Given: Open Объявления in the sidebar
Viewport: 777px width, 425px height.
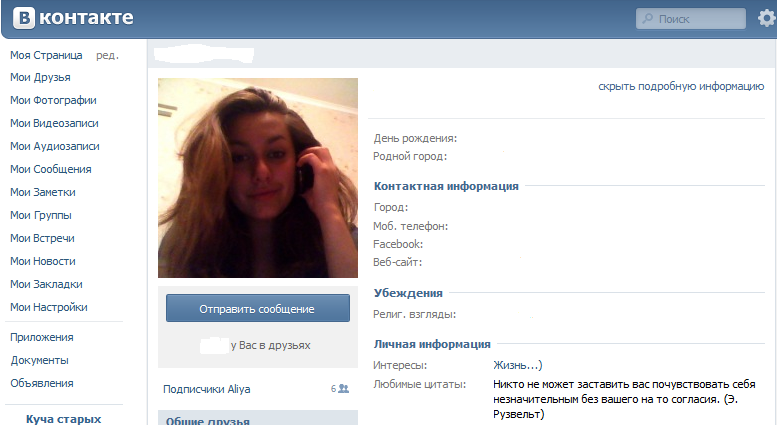Looking at the screenshot, I should click(x=42, y=383).
